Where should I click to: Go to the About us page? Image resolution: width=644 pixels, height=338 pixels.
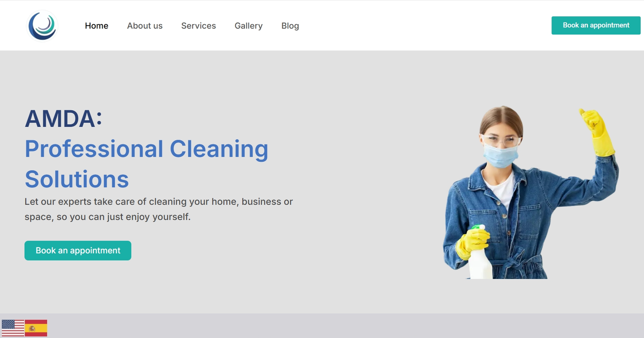click(x=145, y=26)
